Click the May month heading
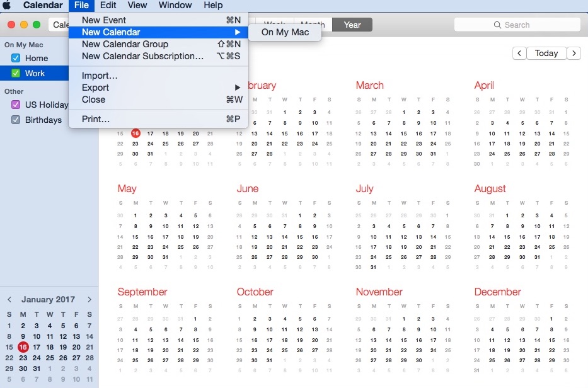Viewport: 588px width, 388px height. (127, 188)
